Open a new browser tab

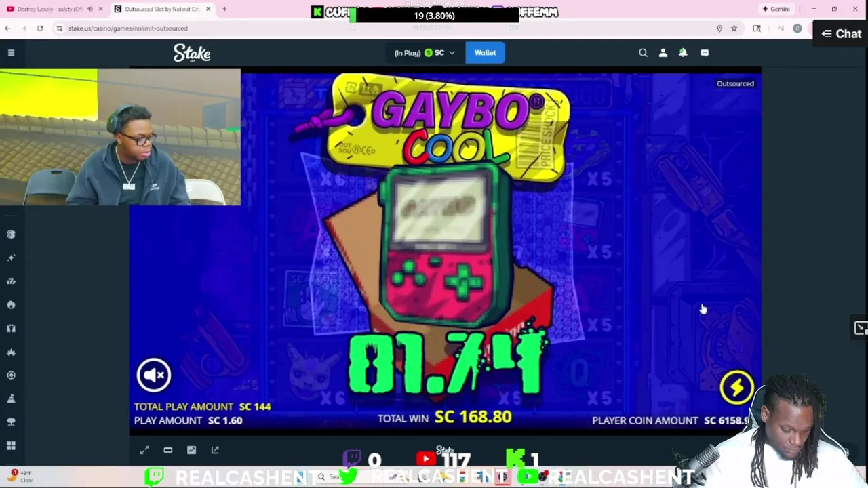click(x=224, y=9)
